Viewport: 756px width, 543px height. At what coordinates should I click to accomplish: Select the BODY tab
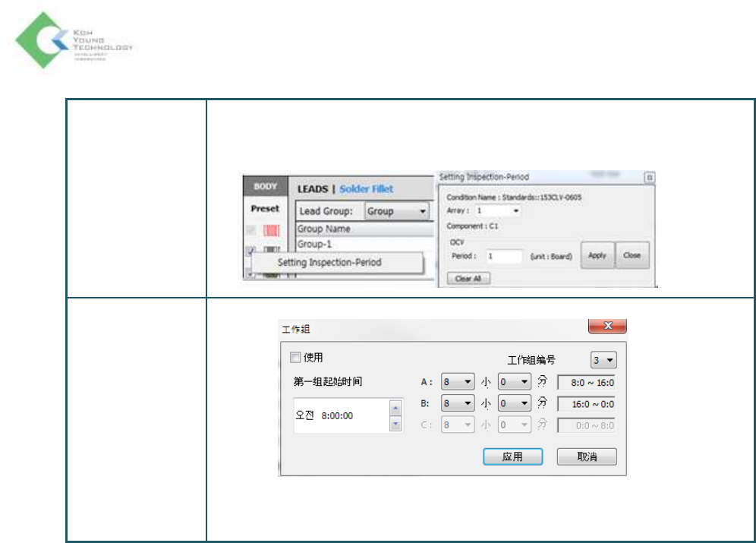[265, 186]
